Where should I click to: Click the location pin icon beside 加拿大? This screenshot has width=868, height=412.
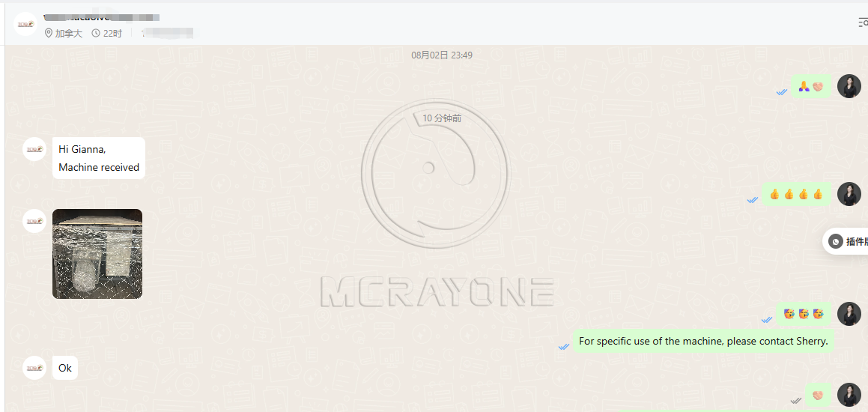(x=49, y=33)
